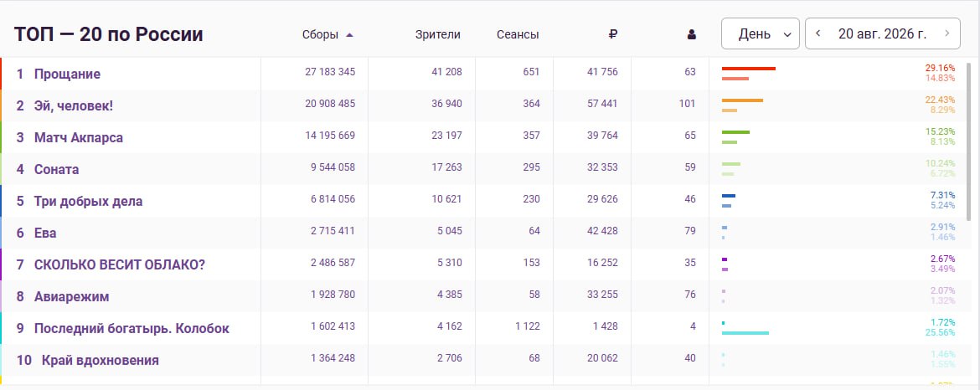Go to previous date with left chevron
980x390 pixels.
(818, 33)
